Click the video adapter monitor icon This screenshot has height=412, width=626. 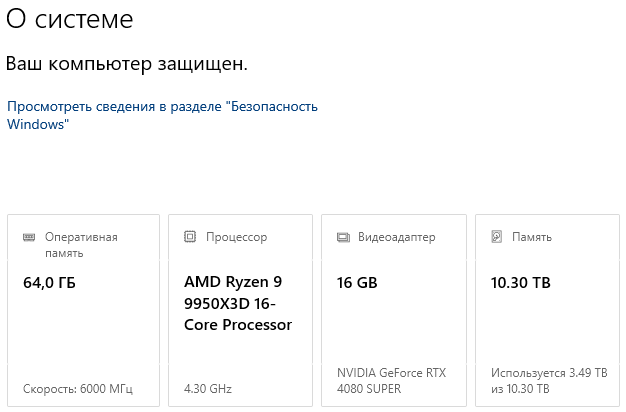click(344, 238)
